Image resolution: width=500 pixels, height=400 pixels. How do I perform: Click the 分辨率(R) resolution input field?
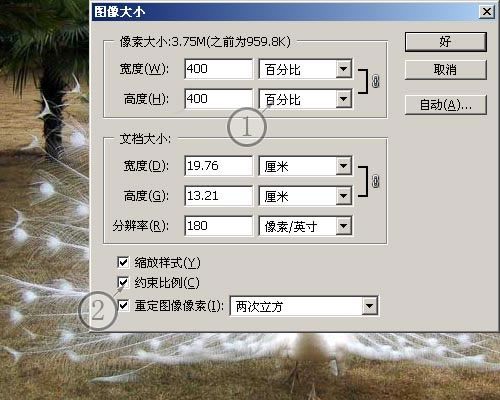(x=219, y=226)
